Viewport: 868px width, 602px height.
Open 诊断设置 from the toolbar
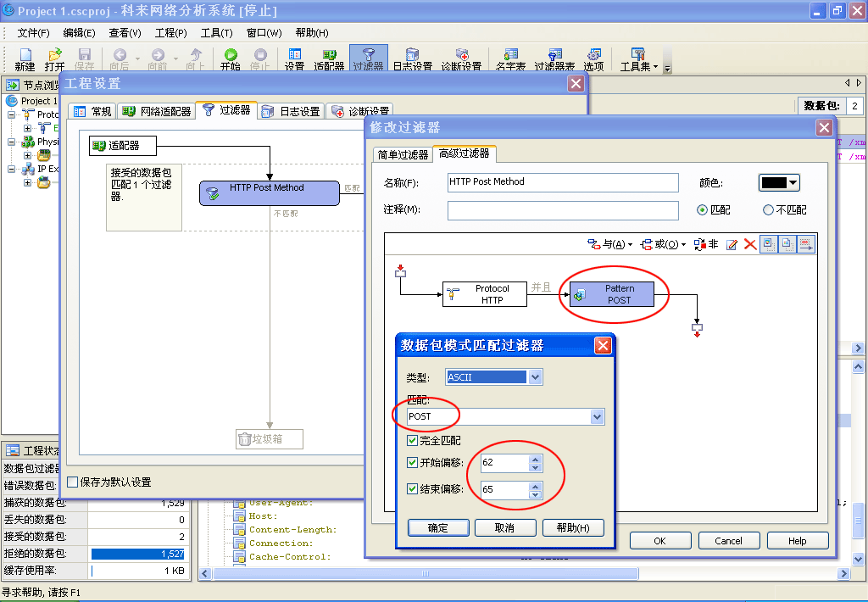pos(461,59)
